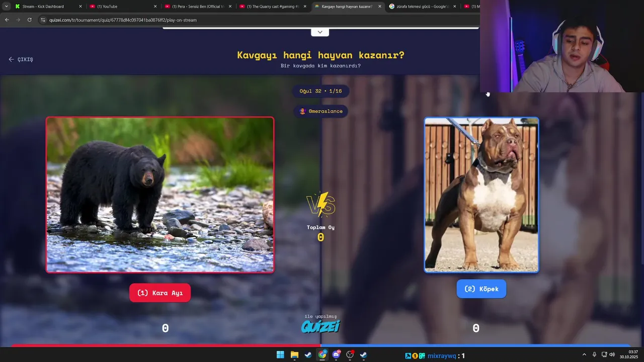Reload the quizei page

(30, 20)
